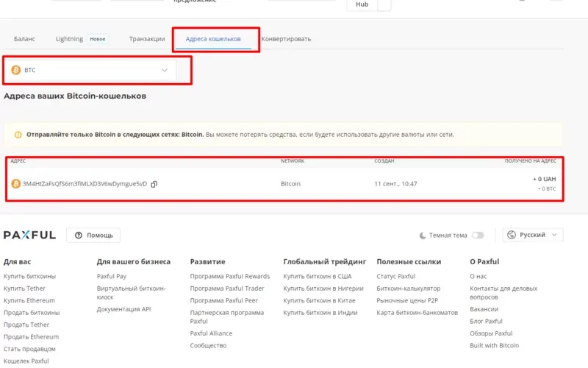Open the Программа Paxful Rewards link

click(230, 277)
